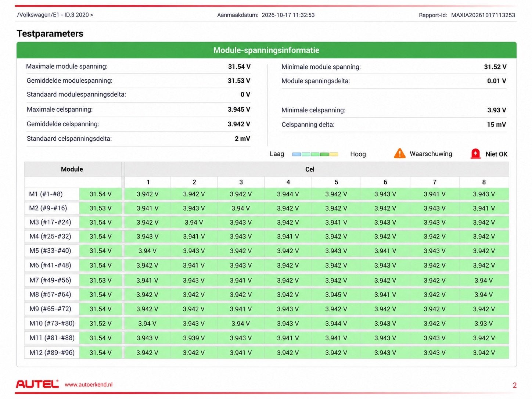
Task: Select the M7 module voltage 31.53 V
Action: [x=100, y=280]
